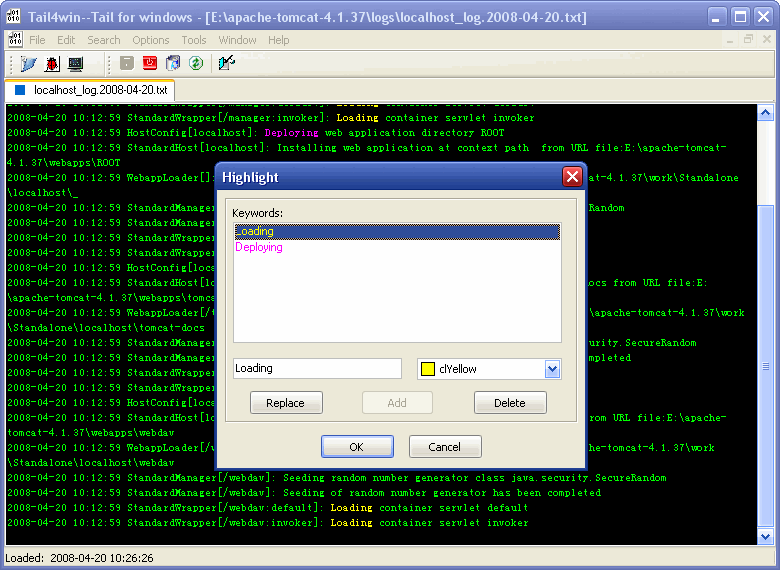This screenshot has height=570, width=780.
Task: Cancel the Highlight dialog
Action: coord(445,447)
